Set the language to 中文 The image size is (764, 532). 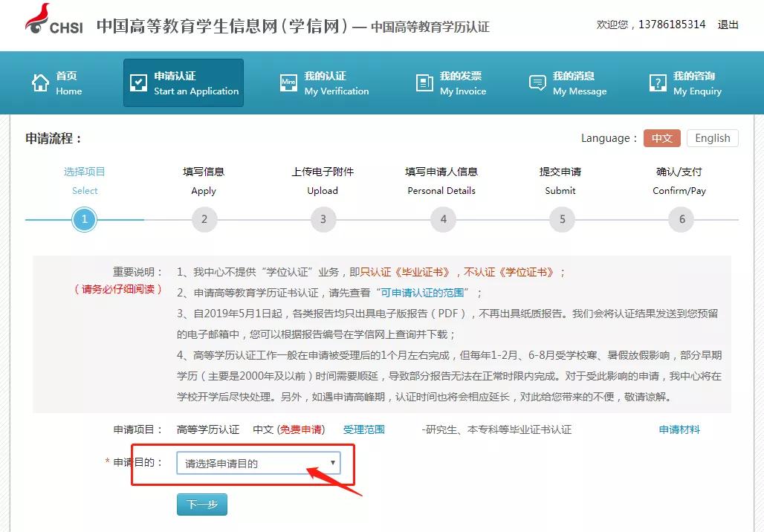pyautogui.click(x=661, y=138)
